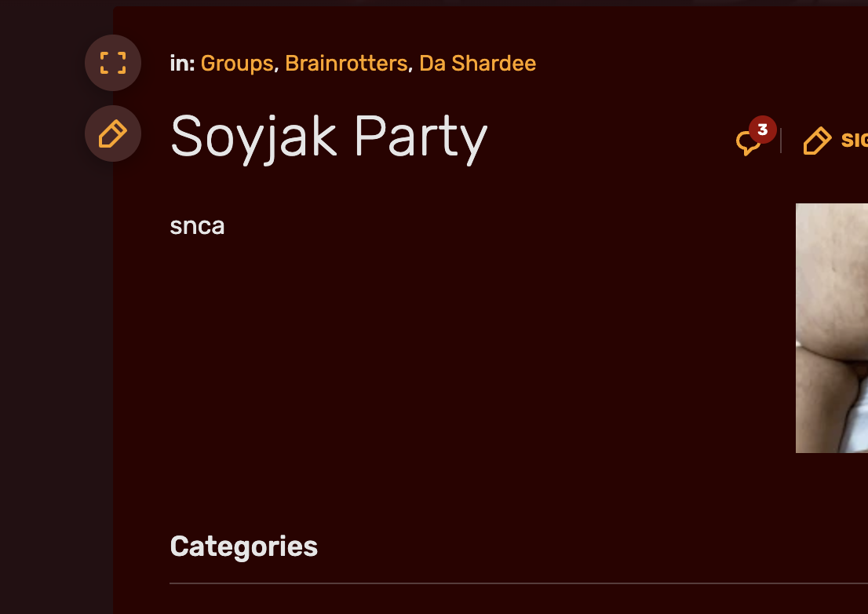Click the Soyjak Party page title
868x614 pixels.
pyautogui.click(x=329, y=137)
